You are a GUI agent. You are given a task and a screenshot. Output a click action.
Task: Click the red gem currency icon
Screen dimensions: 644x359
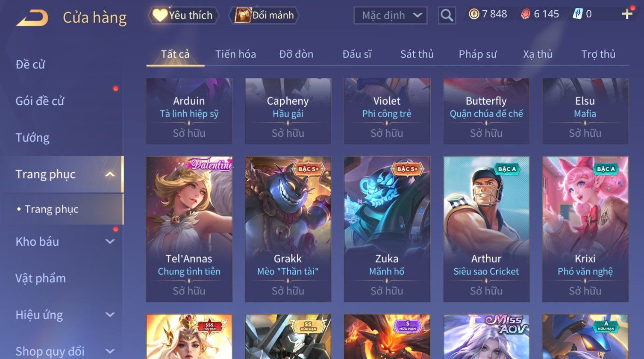coord(525,14)
